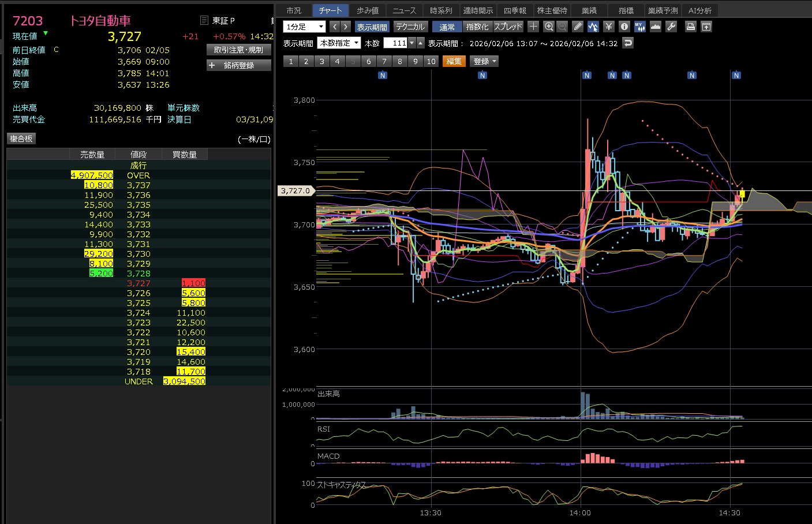
Task: Click the zoom in magnifier icon
Action: tap(549, 27)
